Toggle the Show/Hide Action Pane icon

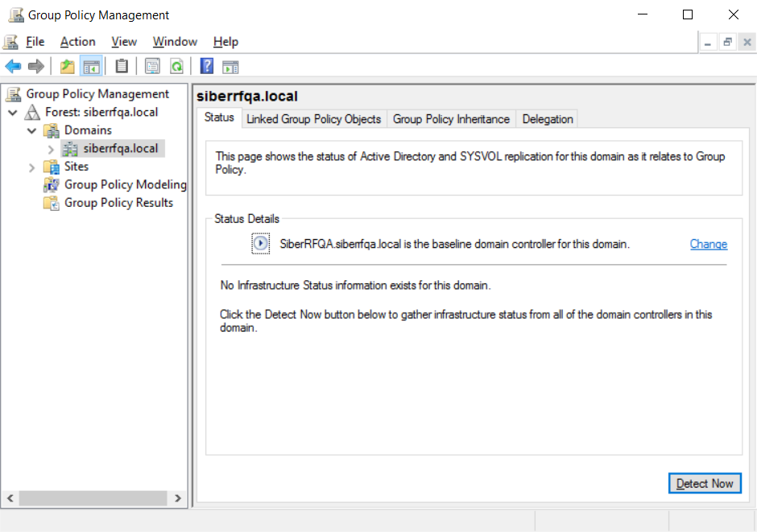click(231, 67)
